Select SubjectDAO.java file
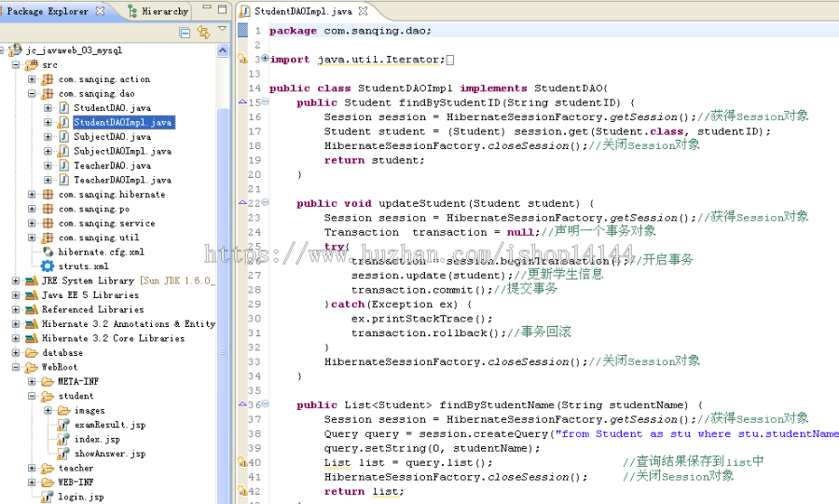The image size is (839, 504). (x=113, y=137)
